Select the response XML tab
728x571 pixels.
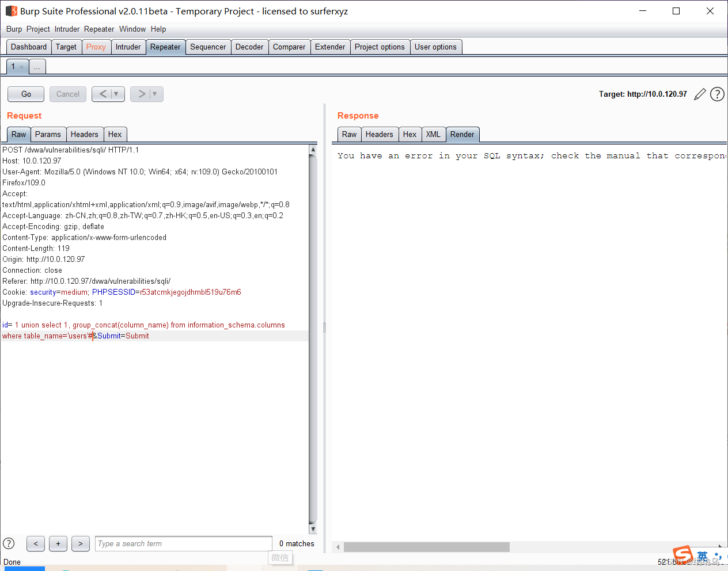[433, 135]
